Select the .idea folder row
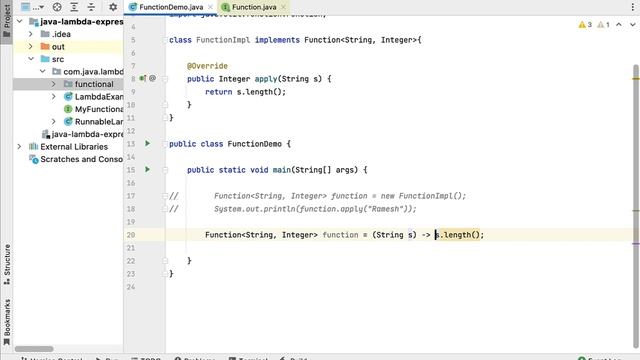 click(x=68, y=34)
